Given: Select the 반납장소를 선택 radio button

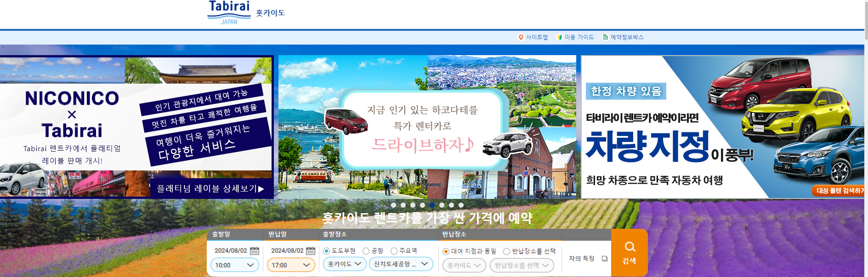Looking at the screenshot, I should pyautogui.click(x=506, y=251).
